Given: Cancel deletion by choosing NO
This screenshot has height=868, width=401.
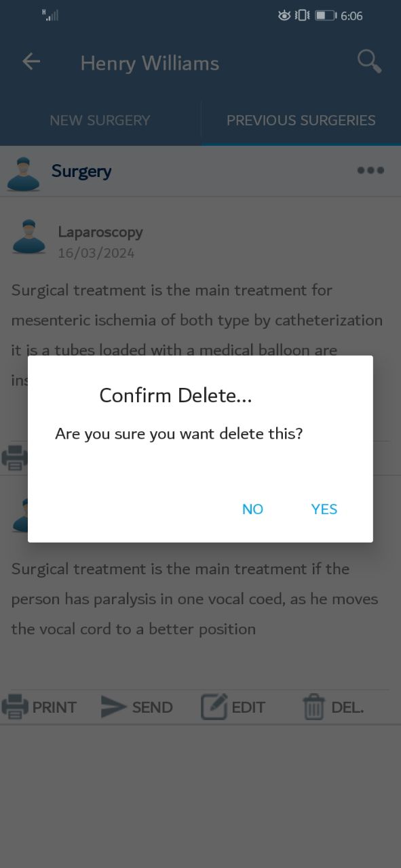Looking at the screenshot, I should 252,509.
